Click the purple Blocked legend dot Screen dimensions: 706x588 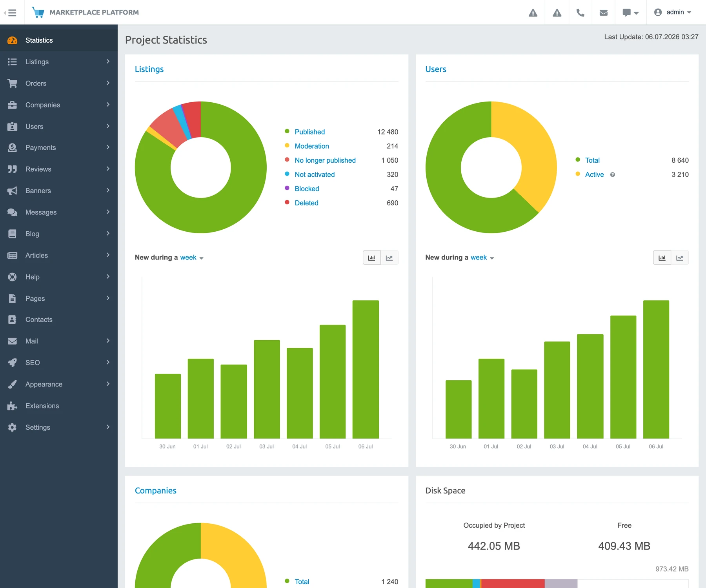pos(287,188)
